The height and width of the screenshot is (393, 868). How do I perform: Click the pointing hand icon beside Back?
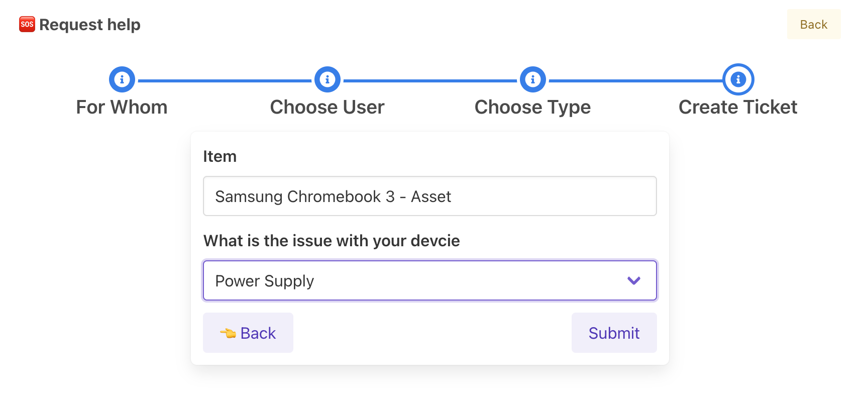click(x=228, y=333)
